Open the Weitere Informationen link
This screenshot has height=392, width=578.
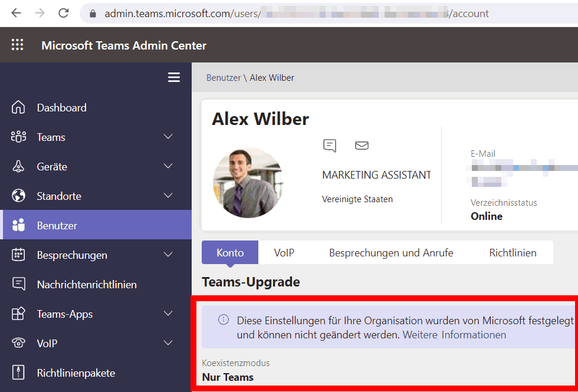pyautogui.click(x=454, y=335)
